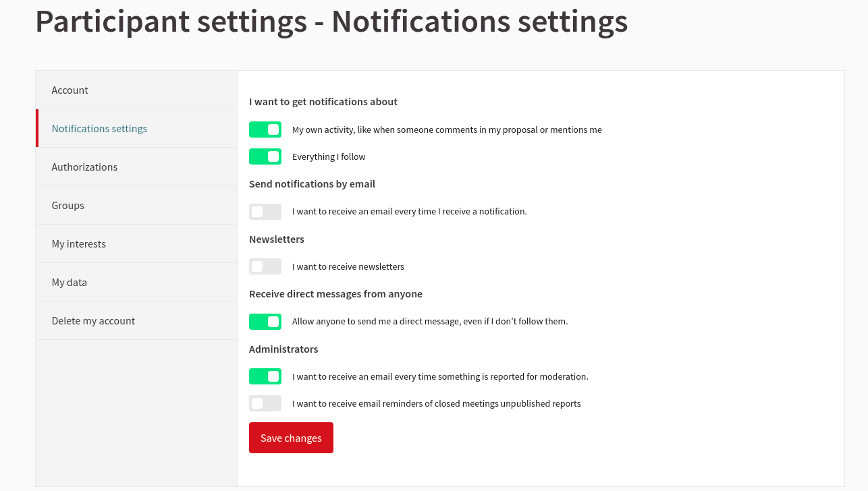Viewport: 868px width, 491px height.
Task: Click the 'Allow anyone to send me a direct message' text
Action: pyautogui.click(x=430, y=322)
